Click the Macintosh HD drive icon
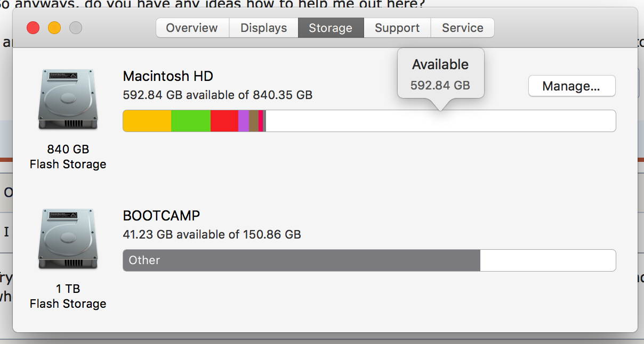This screenshot has height=344, width=644. coord(68,100)
